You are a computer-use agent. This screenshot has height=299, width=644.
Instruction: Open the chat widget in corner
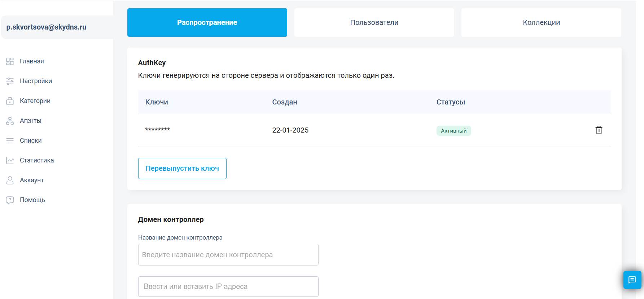click(x=632, y=280)
